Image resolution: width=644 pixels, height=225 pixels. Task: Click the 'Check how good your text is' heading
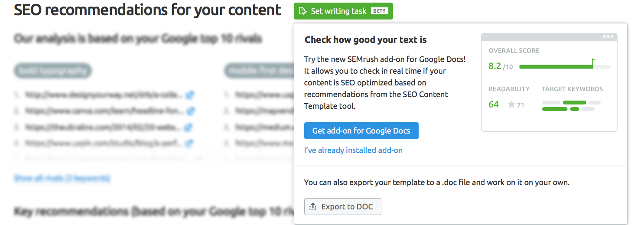[366, 40]
